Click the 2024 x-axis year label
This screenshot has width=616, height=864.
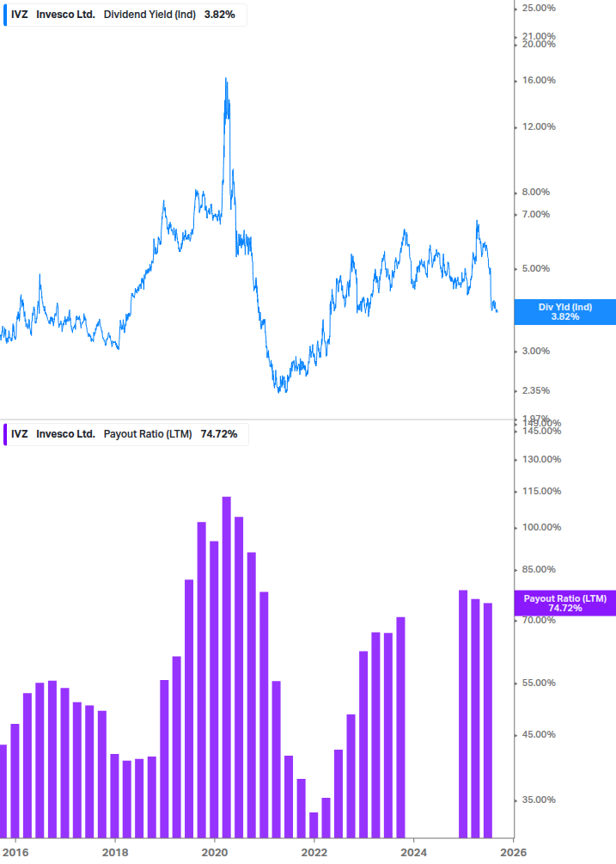(x=413, y=853)
